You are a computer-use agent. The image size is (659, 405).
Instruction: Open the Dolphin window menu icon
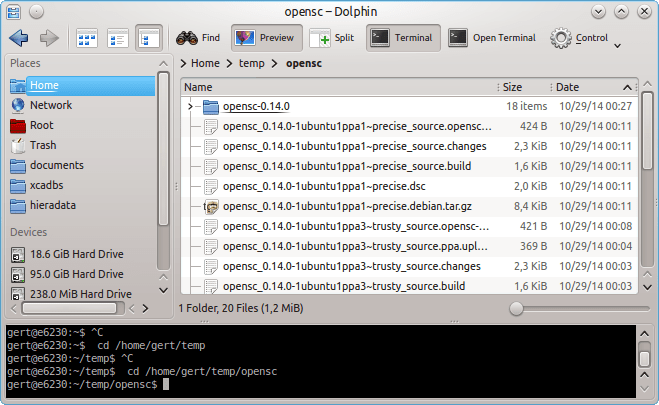tap(13, 12)
